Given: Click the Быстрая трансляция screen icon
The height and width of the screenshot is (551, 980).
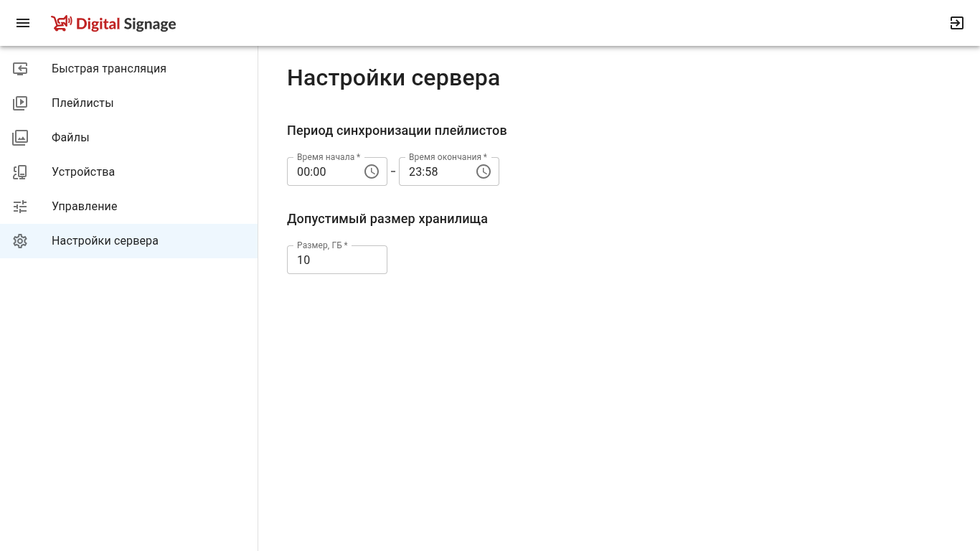Looking at the screenshot, I should [x=20, y=69].
